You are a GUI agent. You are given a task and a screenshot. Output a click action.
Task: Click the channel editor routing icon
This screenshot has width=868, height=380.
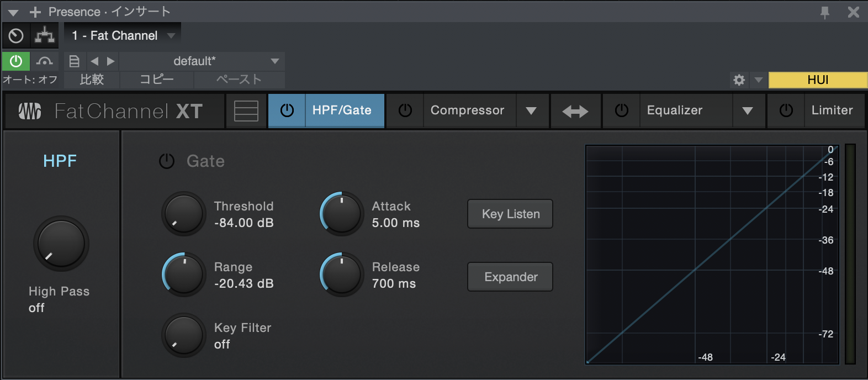(45, 36)
